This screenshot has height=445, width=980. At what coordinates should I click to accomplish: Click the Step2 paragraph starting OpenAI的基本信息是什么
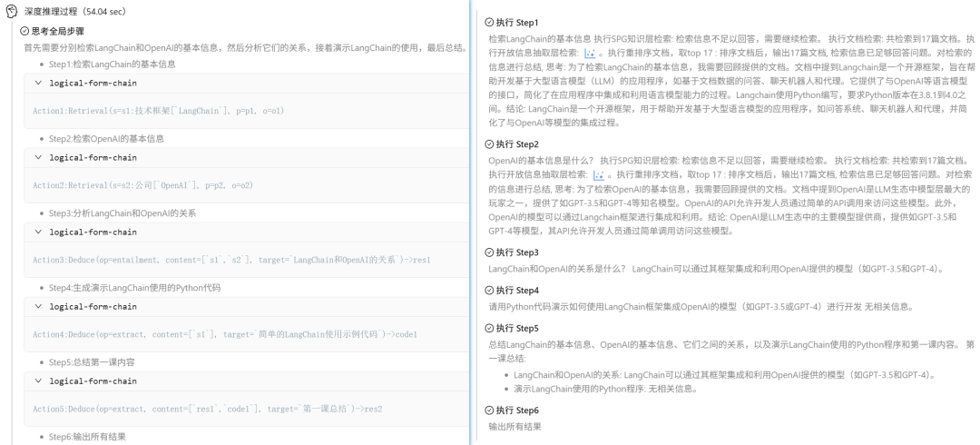point(731,196)
